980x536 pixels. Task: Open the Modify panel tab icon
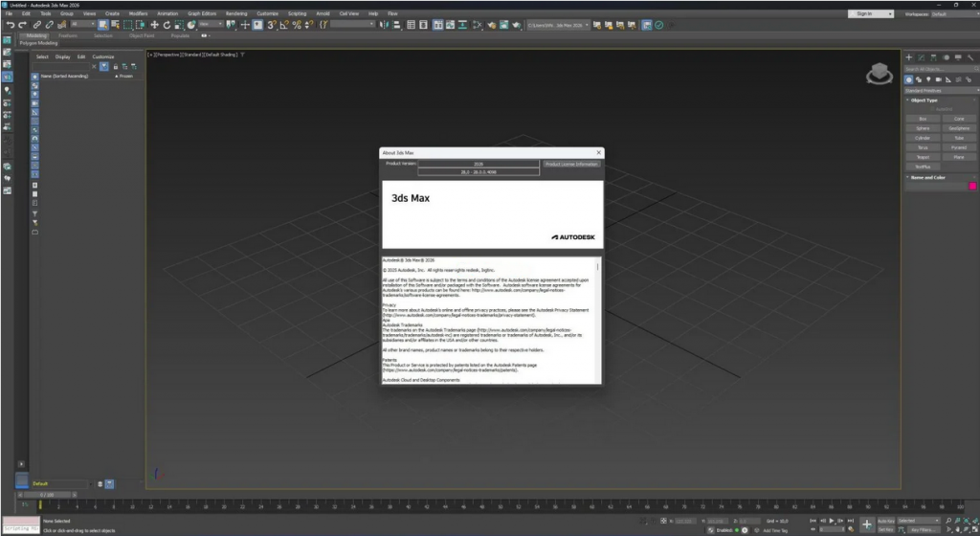[922, 57]
